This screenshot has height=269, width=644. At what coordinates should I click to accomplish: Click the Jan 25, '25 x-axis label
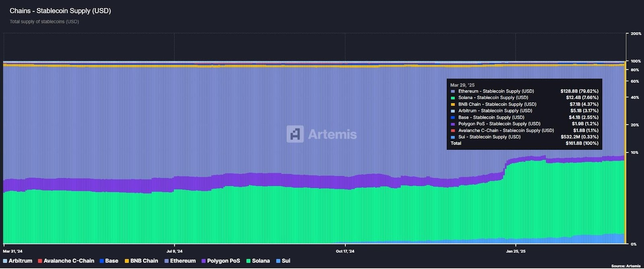[x=516, y=251]
